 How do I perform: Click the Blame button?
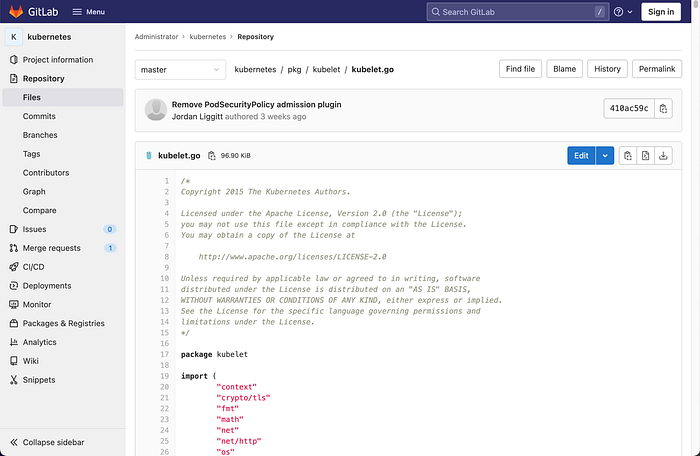pos(564,69)
